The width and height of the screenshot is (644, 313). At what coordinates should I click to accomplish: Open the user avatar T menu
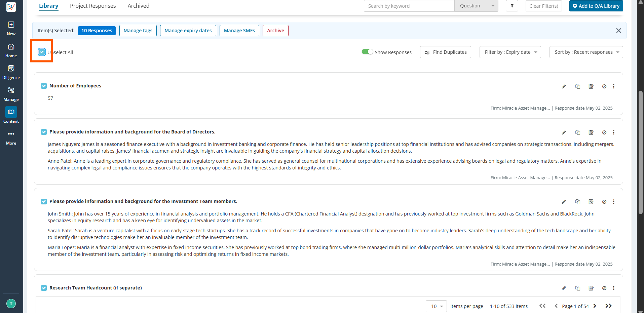tap(11, 304)
